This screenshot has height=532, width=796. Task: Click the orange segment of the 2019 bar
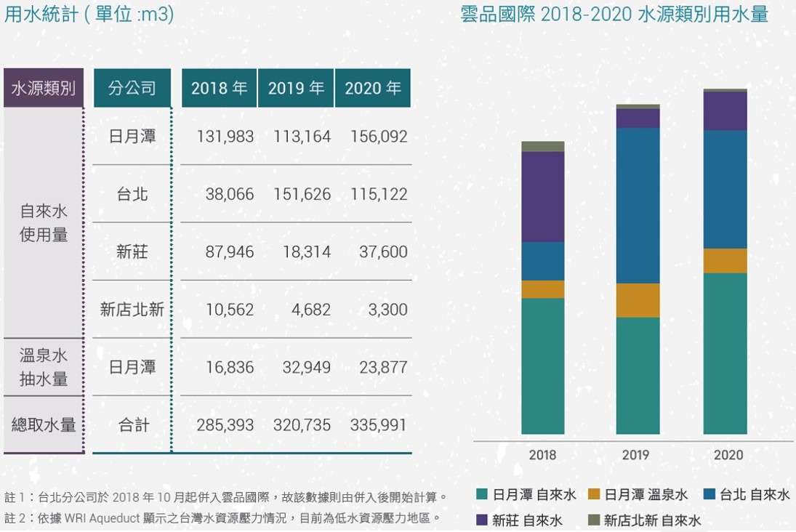click(638, 300)
